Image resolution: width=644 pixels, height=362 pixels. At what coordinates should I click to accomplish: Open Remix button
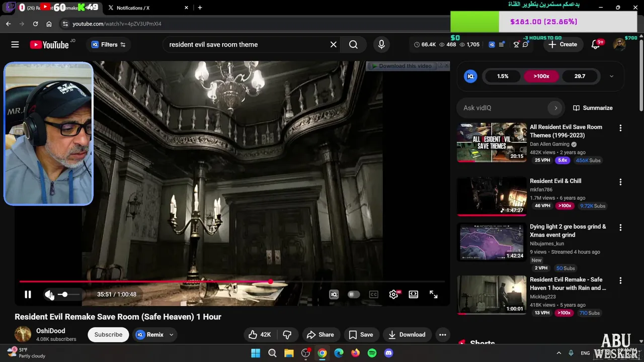(150, 334)
